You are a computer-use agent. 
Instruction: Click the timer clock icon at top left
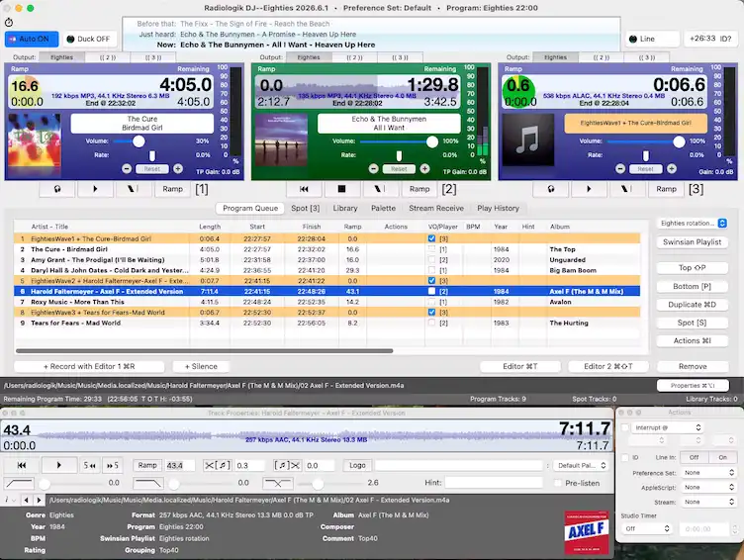tap(9, 23)
